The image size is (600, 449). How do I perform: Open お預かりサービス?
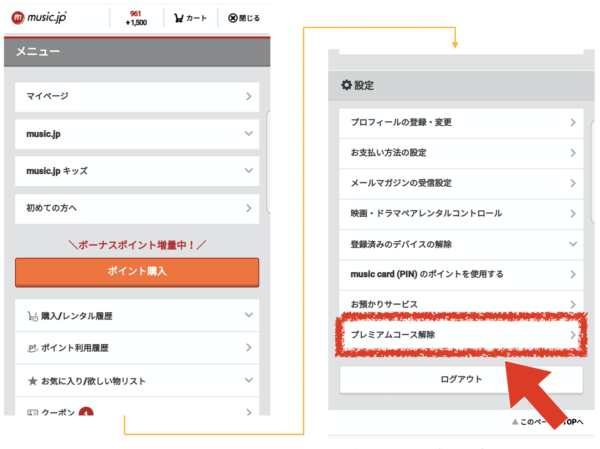coord(461,304)
